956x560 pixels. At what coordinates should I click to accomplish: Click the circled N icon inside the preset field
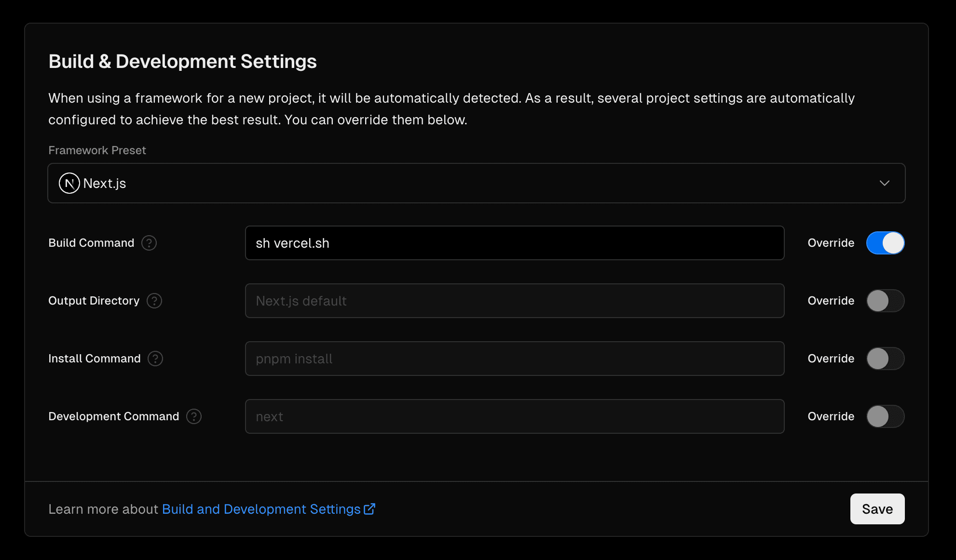coord(69,183)
